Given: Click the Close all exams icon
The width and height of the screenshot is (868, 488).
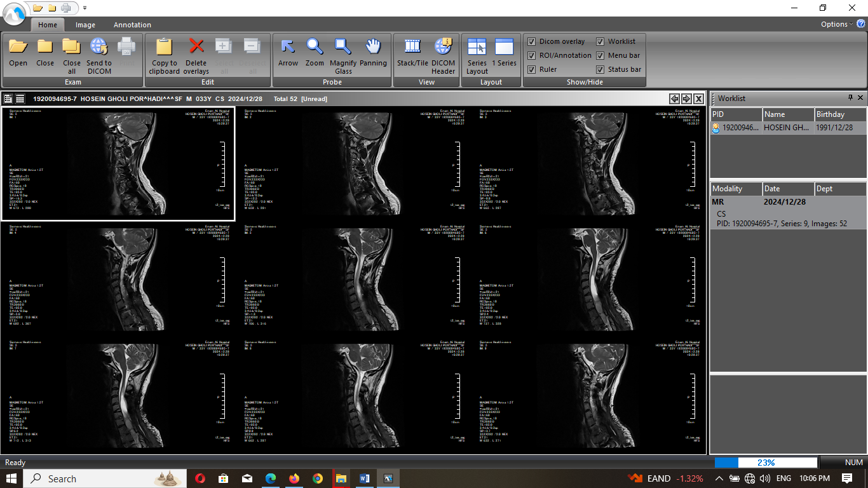Looking at the screenshot, I should [x=72, y=47].
